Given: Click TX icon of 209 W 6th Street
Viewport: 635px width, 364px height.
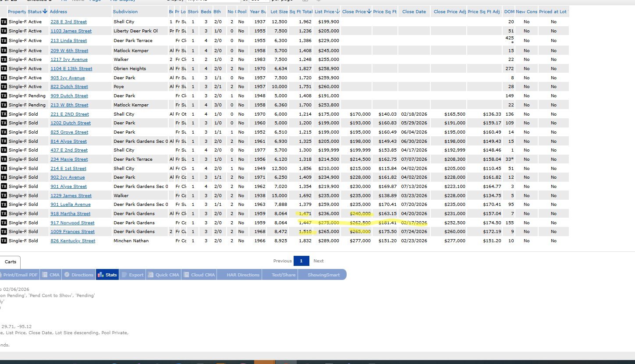Looking at the screenshot, I should (4, 50).
